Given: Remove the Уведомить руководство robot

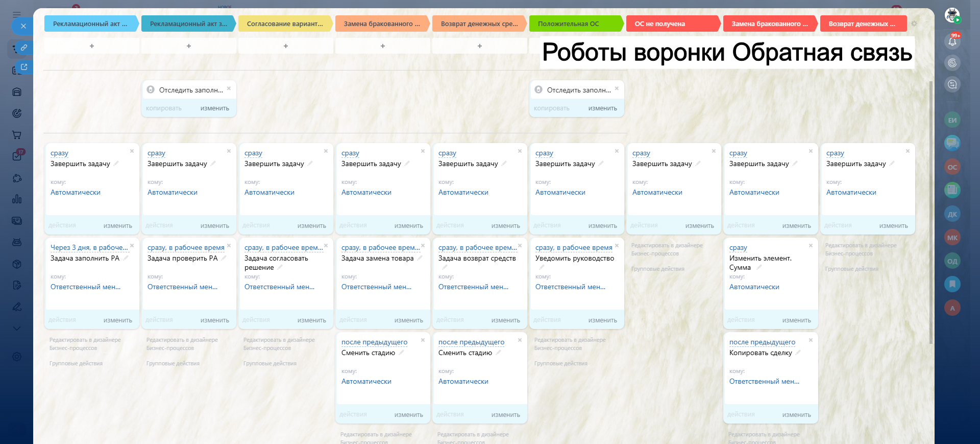Looking at the screenshot, I should pyautogui.click(x=617, y=246).
